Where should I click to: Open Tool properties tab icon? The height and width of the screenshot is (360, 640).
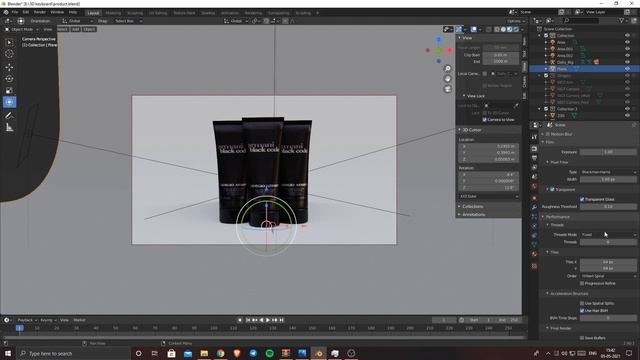(534, 137)
